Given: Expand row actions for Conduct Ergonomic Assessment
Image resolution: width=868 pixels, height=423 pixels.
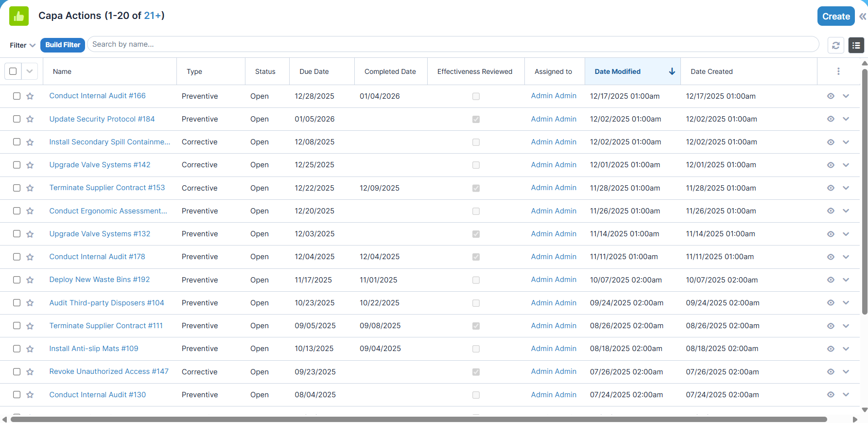Looking at the screenshot, I should click(846, 211).
